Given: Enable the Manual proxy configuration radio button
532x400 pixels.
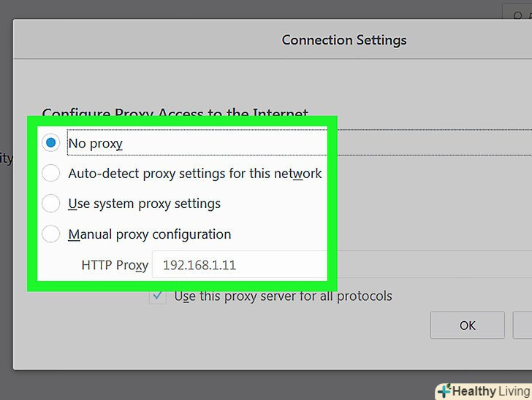Looking at the screenshot, I should (50, 234).
